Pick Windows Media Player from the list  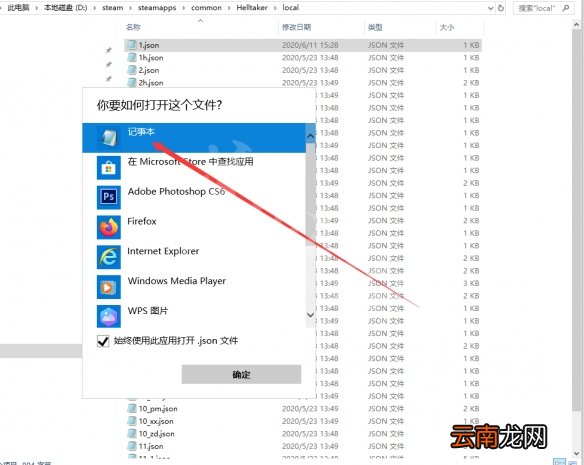[194, 287]
